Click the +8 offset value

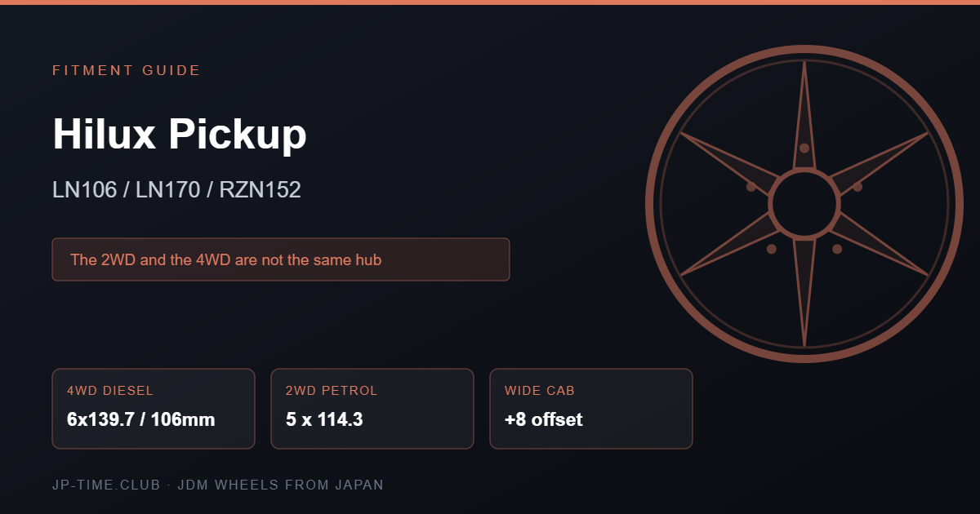pyautogui.click(x=544, y=419)
